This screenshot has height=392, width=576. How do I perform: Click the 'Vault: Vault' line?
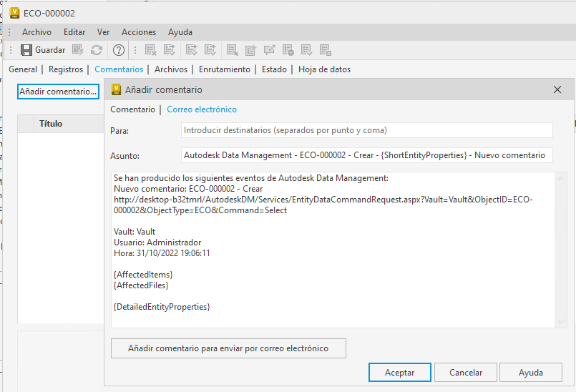(135, 232)
